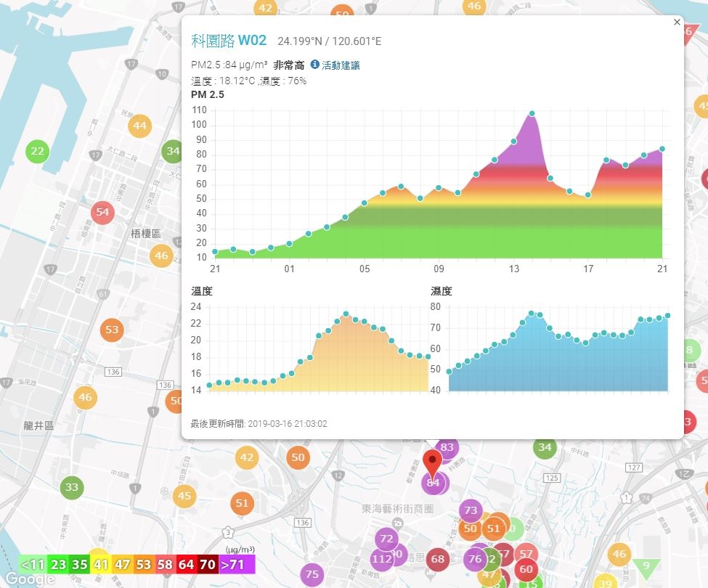Click the highest temperature chart data point
The height and width of the screenshot is (588, 708).
346,314
